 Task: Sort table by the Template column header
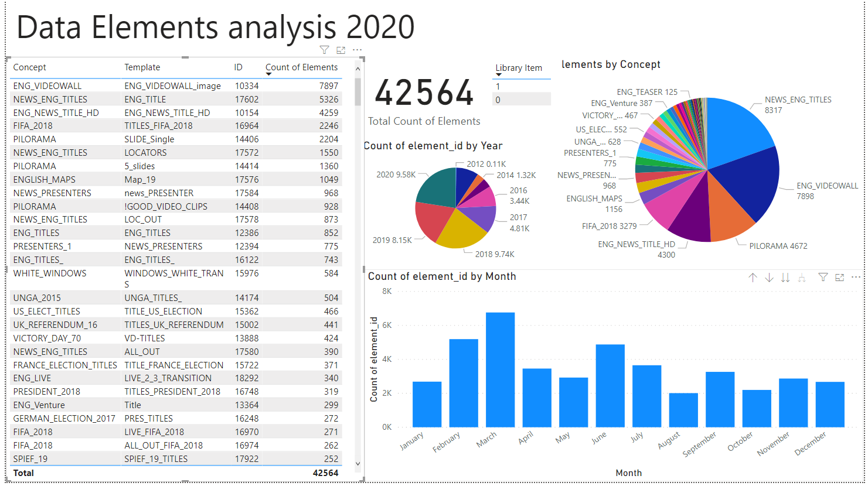[142, 67]
